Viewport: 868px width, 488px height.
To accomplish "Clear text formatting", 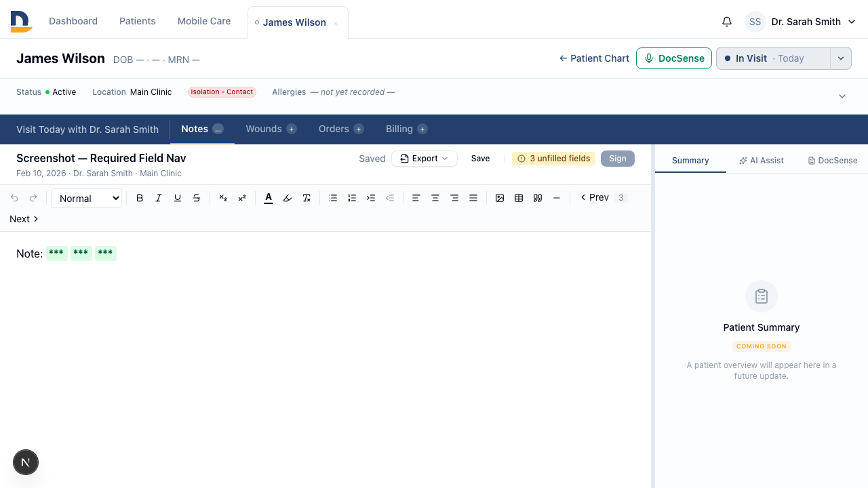I will [307, 198].
